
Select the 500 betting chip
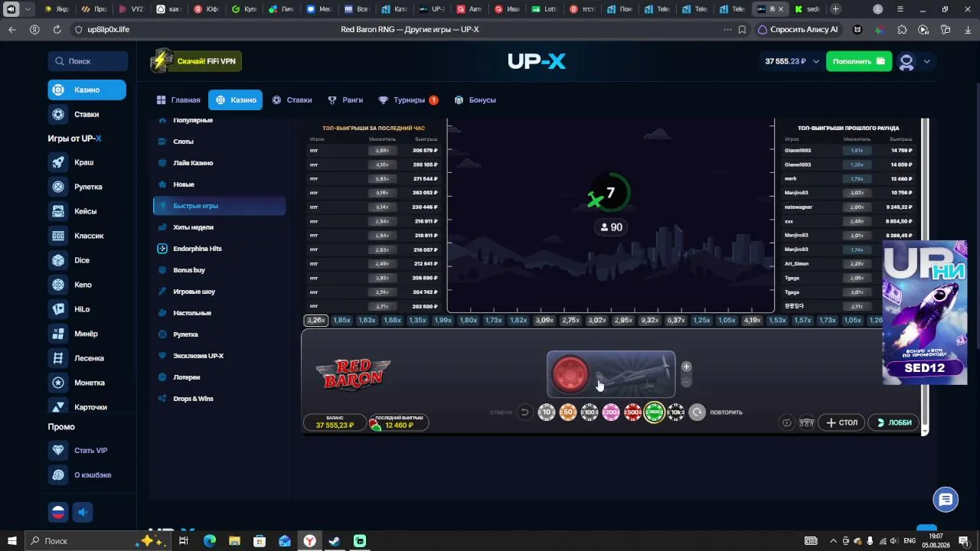(632, 412)
